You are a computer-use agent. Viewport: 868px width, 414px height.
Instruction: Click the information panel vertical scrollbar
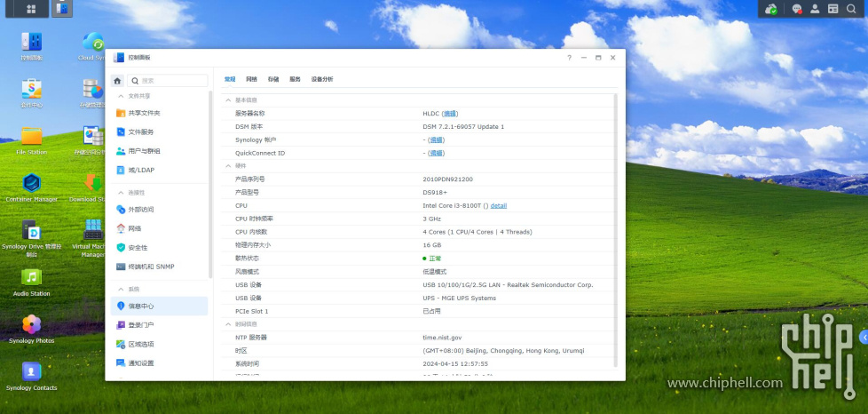(616, 230)
